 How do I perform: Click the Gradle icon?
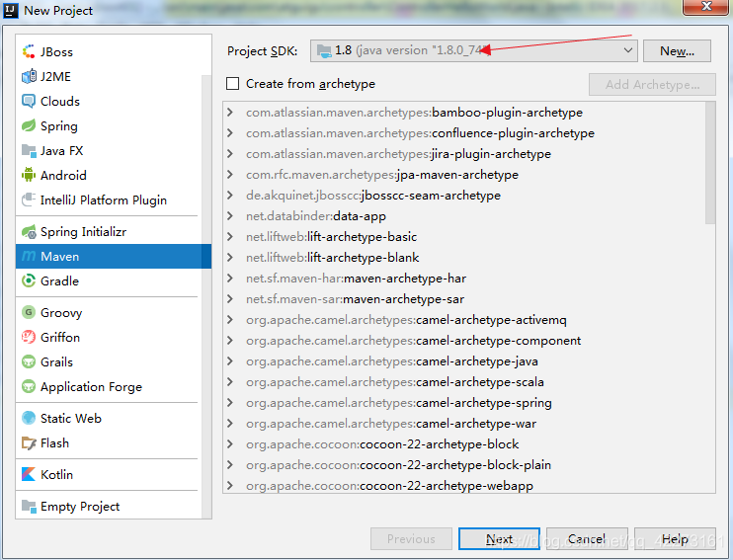click(29, 280)
